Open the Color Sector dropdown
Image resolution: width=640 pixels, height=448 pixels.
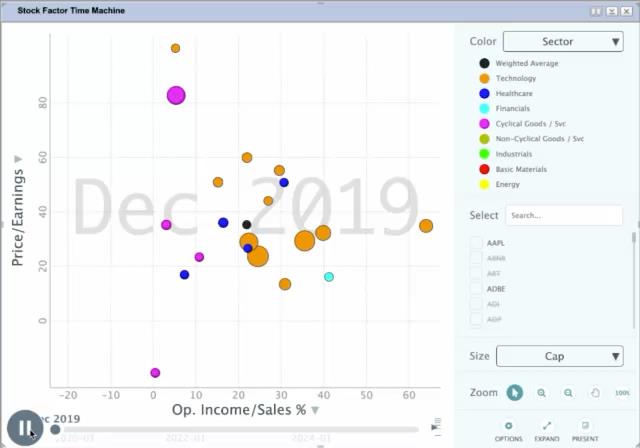click(563, 41)
